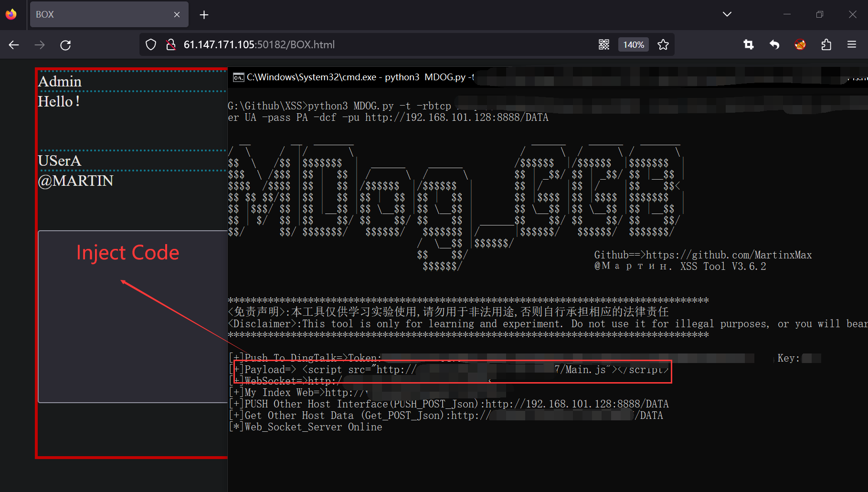Click the USerA heading text
Screen dimensions: 868x492
pyautogui.click(x=60, y=160)
